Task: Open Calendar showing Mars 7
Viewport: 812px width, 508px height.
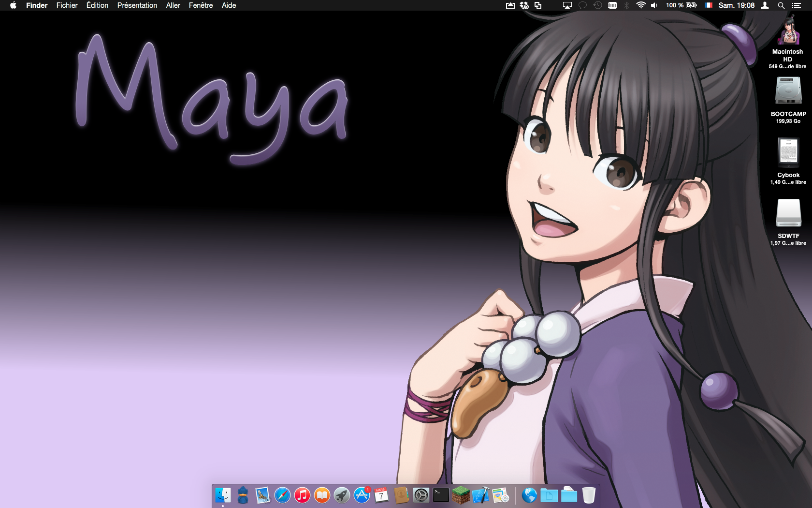Action: tap(381, 495)
